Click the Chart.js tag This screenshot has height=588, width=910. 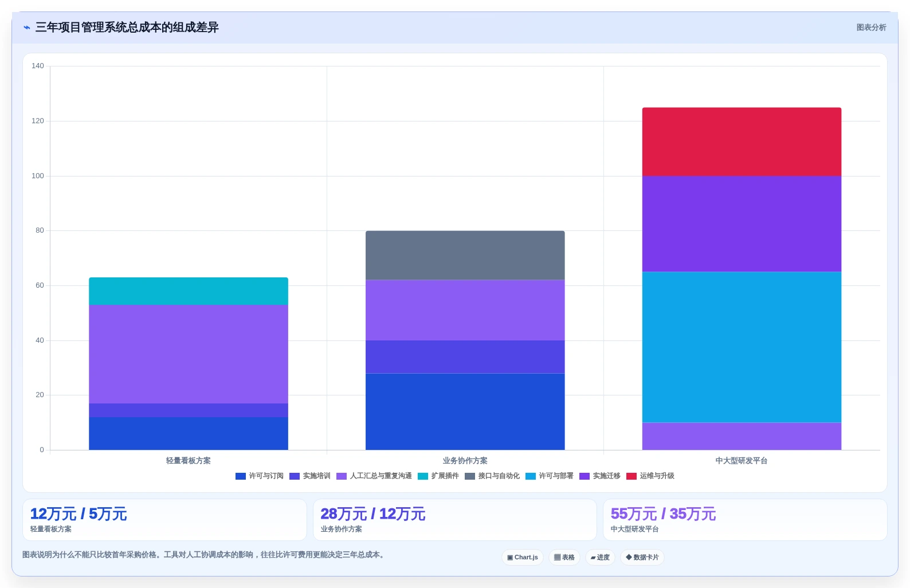523,557
